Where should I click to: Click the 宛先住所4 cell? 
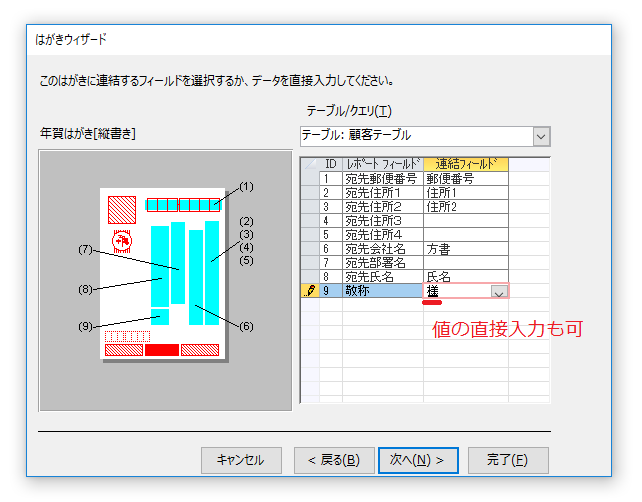383,235
